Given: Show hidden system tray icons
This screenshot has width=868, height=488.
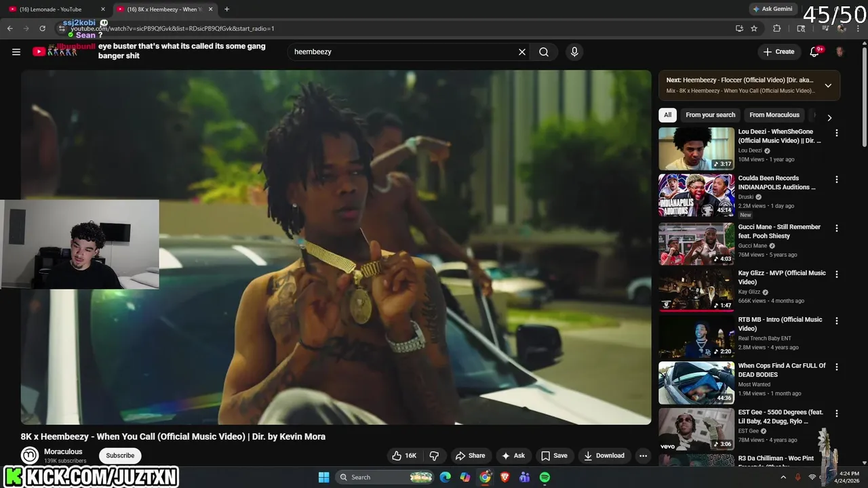Looking at the screenshot, I should point(783,477).
